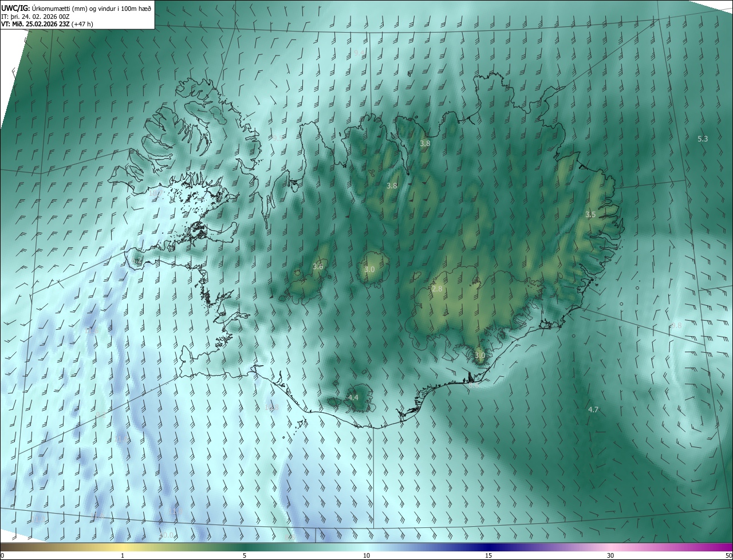Click the 4.7 value label southeast of Iceland

click(593, 410)
